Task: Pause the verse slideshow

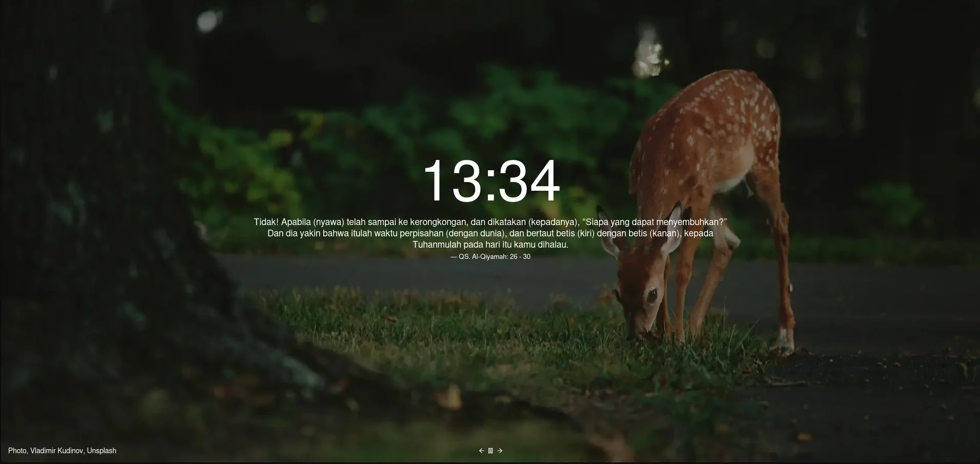Action: [491, 451]
